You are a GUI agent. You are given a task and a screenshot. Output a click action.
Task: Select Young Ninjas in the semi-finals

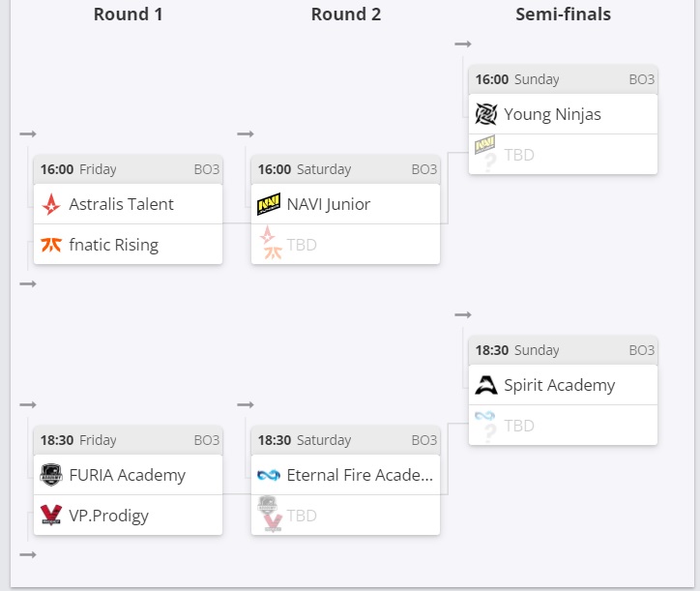[552, 114]
